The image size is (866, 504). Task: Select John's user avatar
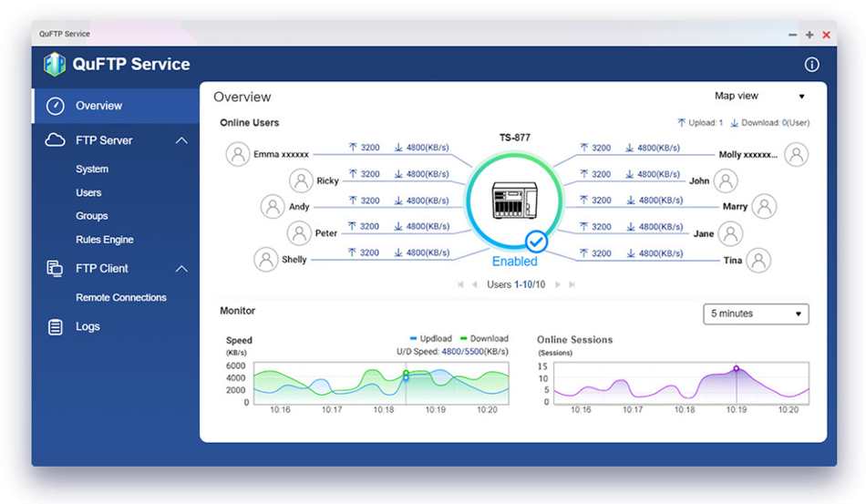pos(726,180)
